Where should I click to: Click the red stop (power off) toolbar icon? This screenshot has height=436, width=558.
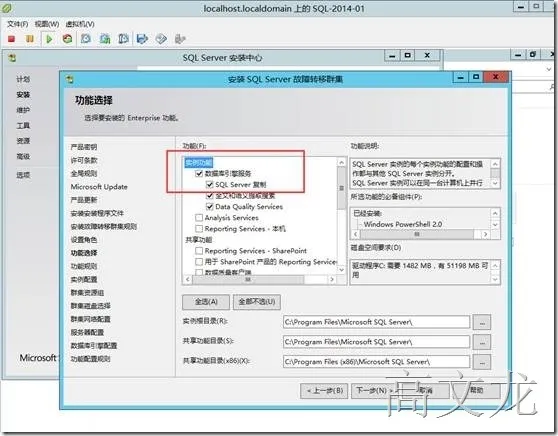tap(11, 39)
